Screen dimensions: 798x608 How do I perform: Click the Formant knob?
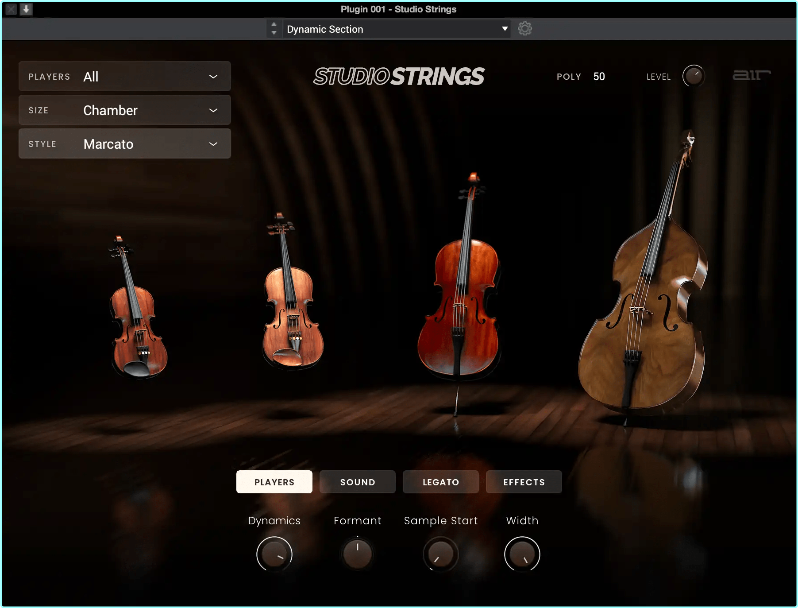tap(357, 554)
